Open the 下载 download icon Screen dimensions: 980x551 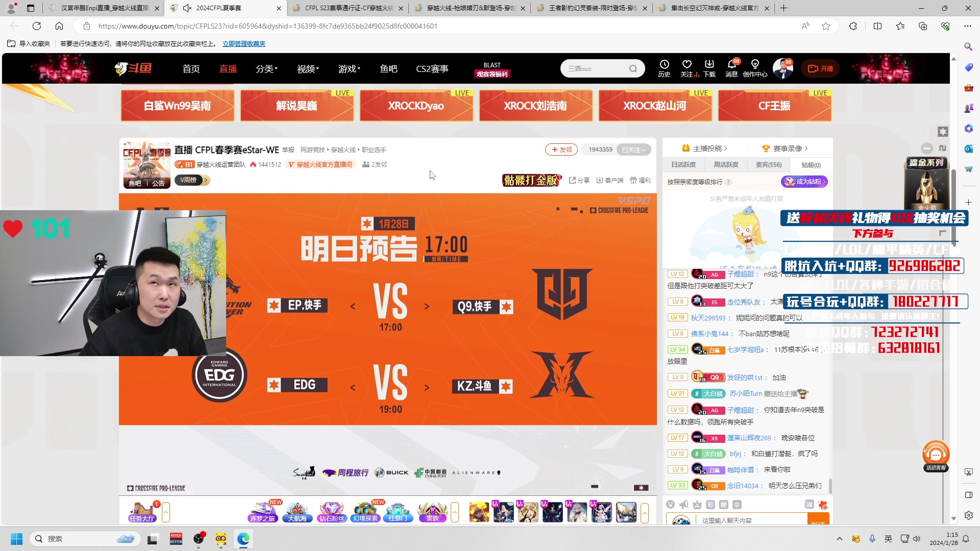pos(709,68)
